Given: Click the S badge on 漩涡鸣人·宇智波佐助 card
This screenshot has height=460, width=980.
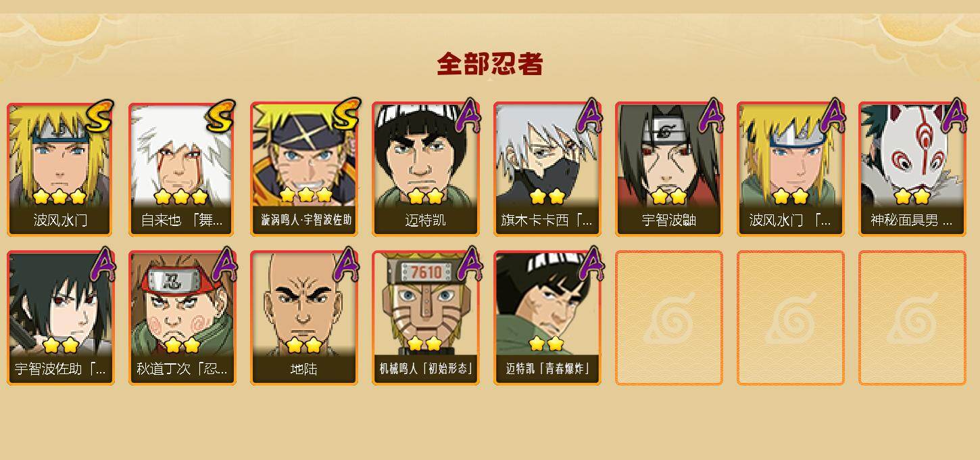Looking at the screenshot, I should (x=343, y=116).
